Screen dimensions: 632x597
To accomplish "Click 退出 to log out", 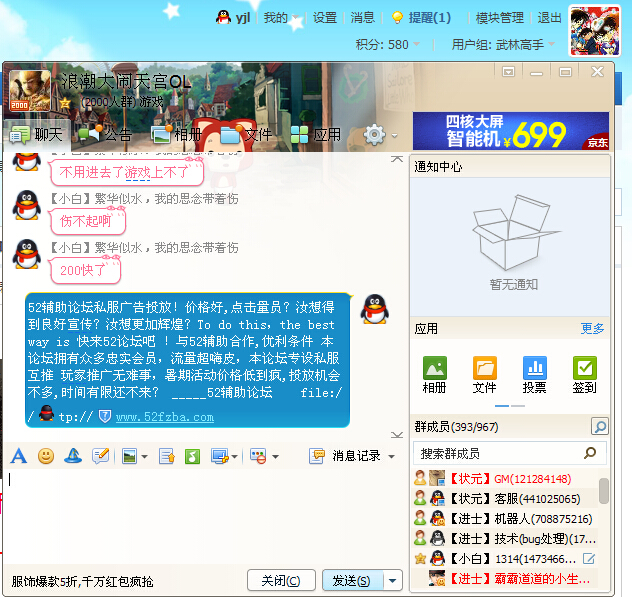I will coord(549,18).
